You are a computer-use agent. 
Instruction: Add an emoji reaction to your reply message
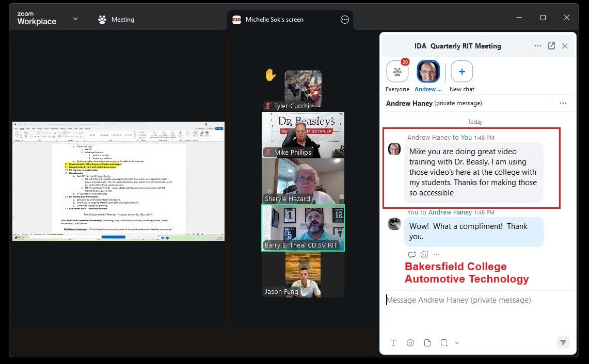tap(424, 254)
